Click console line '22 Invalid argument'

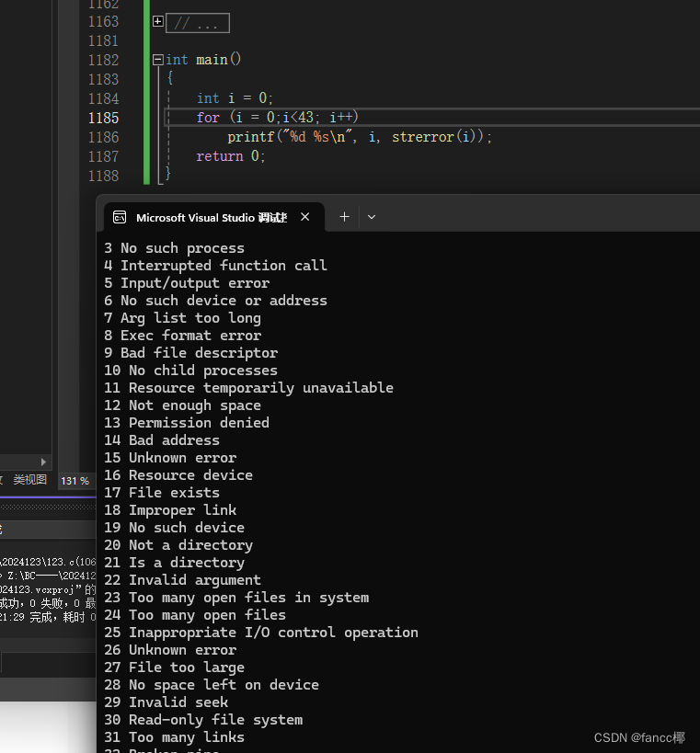[x=182, y=580]
